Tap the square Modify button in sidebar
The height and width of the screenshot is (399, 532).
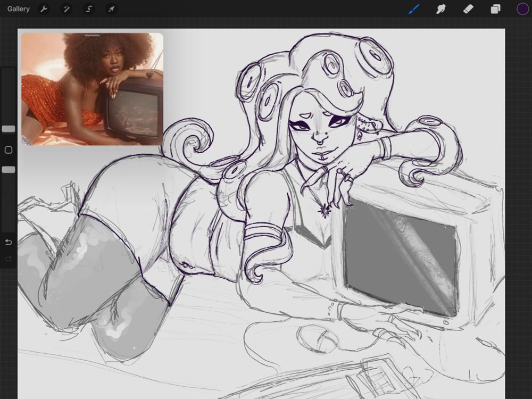click(x=9, y=150)
